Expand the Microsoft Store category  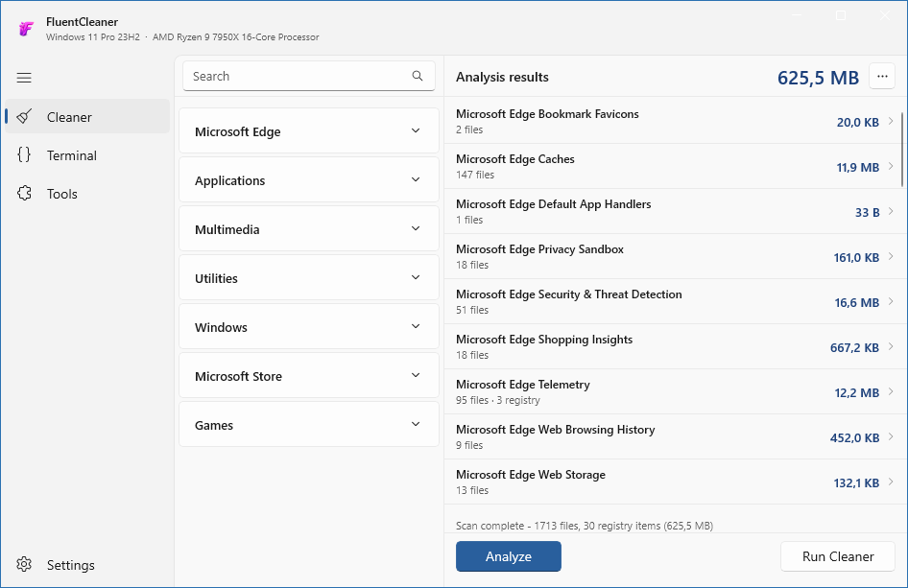pos(309,375)
